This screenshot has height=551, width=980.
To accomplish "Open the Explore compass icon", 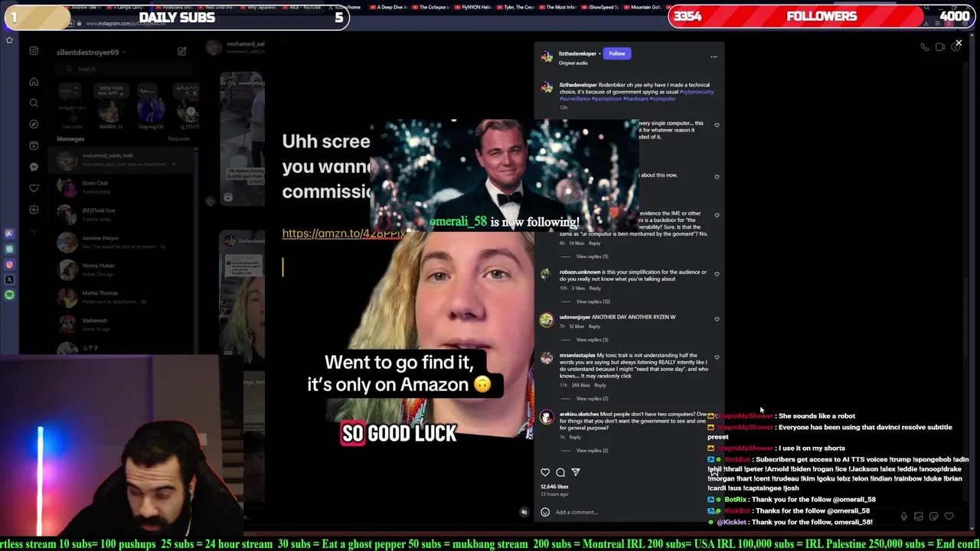I will pyautogui.click(x=34, y=124).
